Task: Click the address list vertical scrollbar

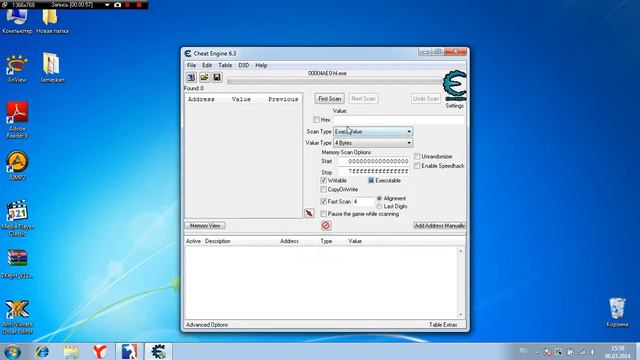Action: [x=461, y=283]
